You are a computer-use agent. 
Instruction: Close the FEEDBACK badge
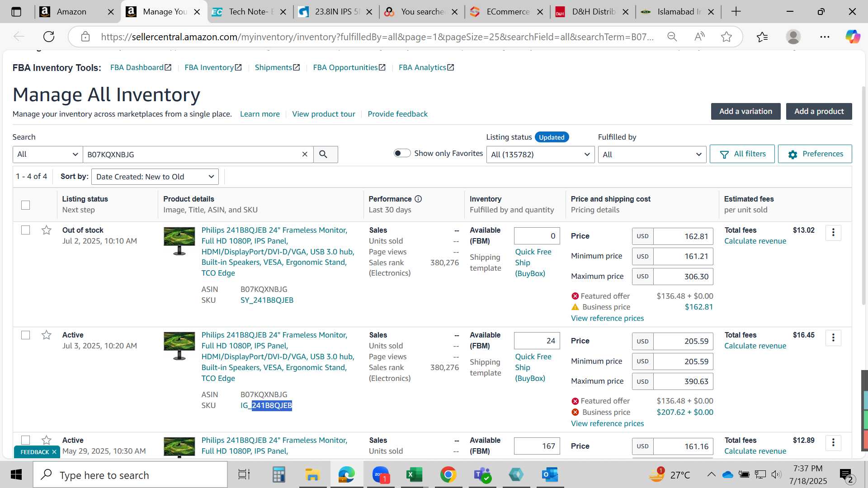(x=54, y=452)
